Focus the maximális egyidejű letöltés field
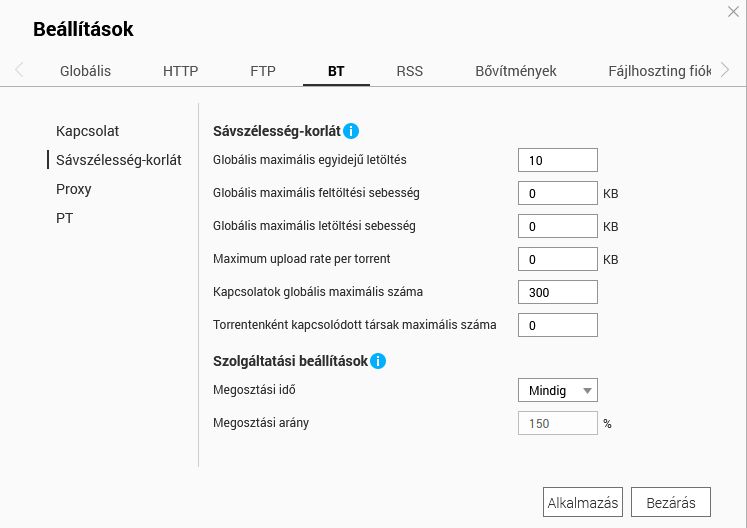Viewport: 747px width, 528px height. pyautogui.click(x=558, y=160)
